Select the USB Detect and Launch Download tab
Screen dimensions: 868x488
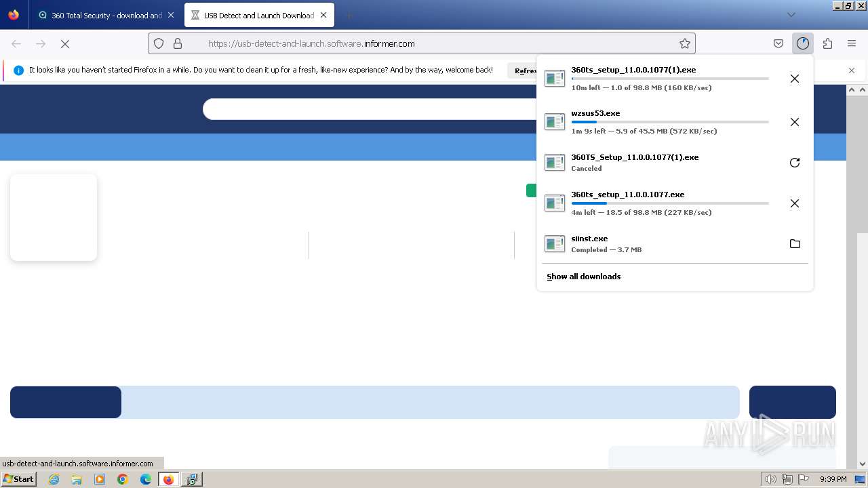(258, 15)
